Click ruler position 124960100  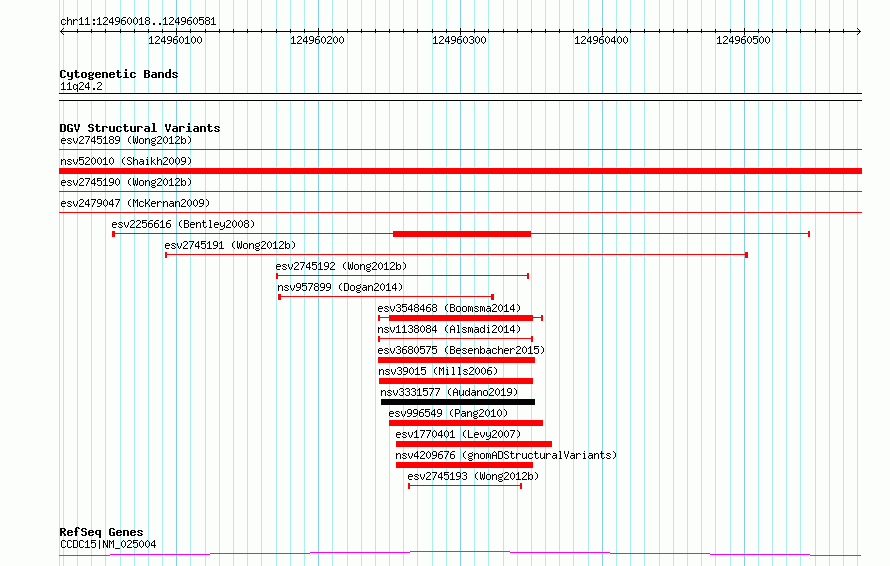click(x=175, y=40)
